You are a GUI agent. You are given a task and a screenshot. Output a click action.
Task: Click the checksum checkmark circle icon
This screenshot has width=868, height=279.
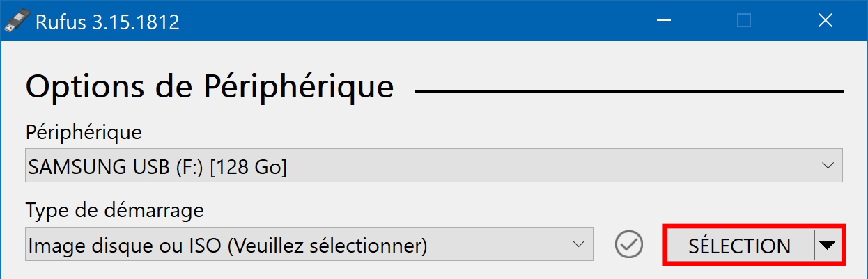coord(629,245)
